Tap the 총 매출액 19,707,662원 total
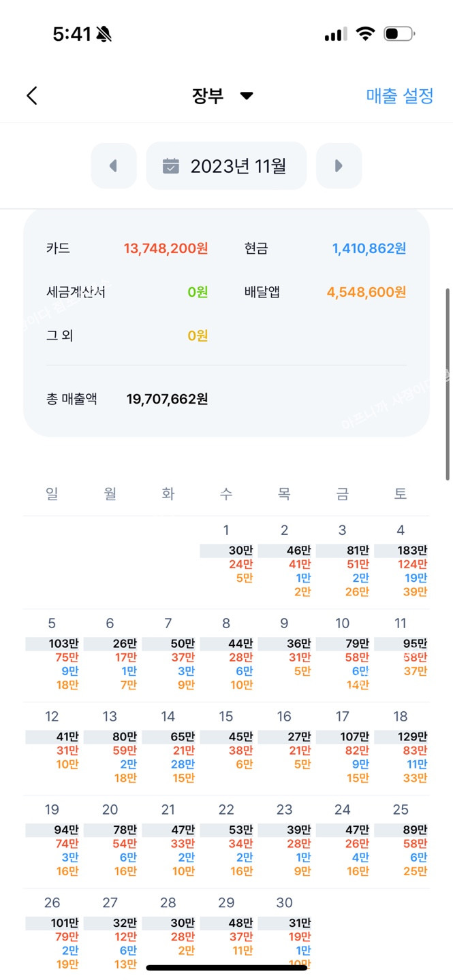The image size is (453, 980). 167,399
